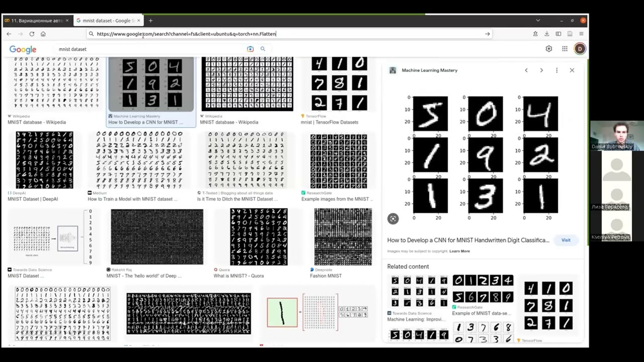The image size is (644, 362).
Task: Open the Rakshit Raj dark grid thumbnail
Action: [157, 237]
